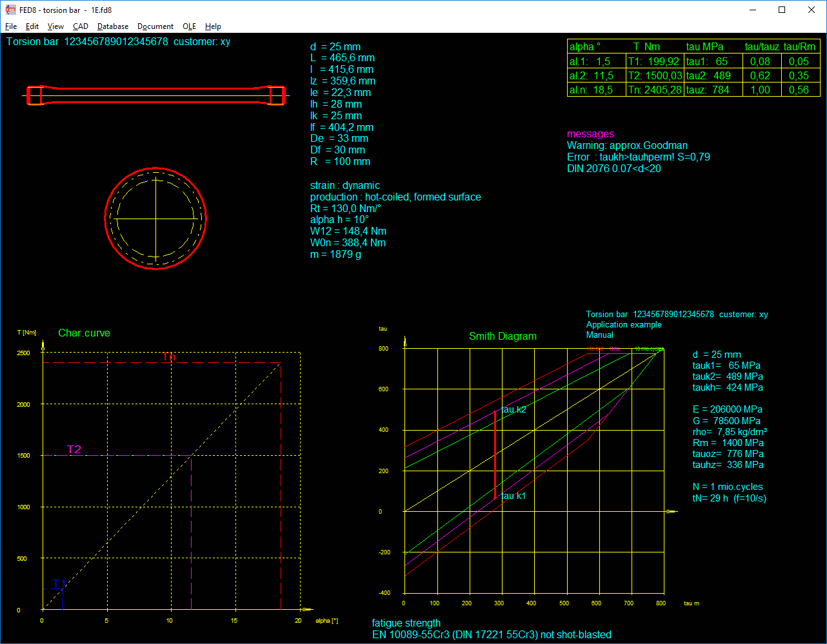Maximize the FED8 window
This screenshot has width=827, height=644.
click(x=782, y=10)
